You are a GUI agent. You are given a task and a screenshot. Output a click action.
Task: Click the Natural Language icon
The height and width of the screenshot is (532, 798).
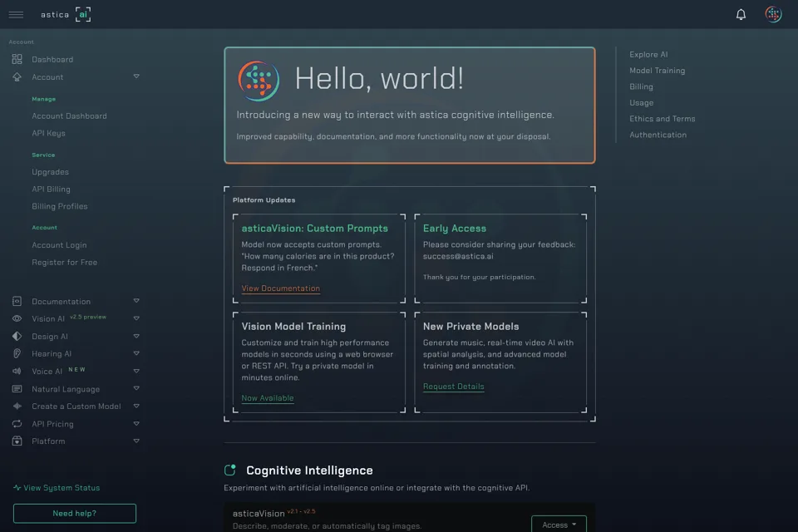pyautogui.click(x=17, y=389)
